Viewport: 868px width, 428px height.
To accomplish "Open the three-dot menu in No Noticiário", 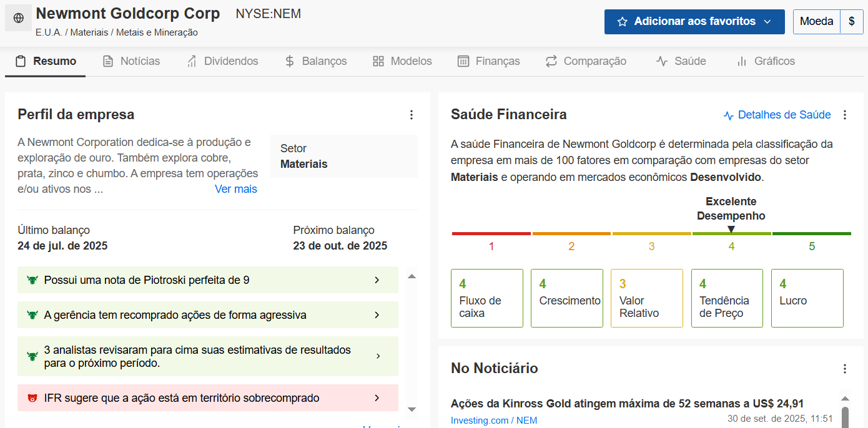I will 845,369.
